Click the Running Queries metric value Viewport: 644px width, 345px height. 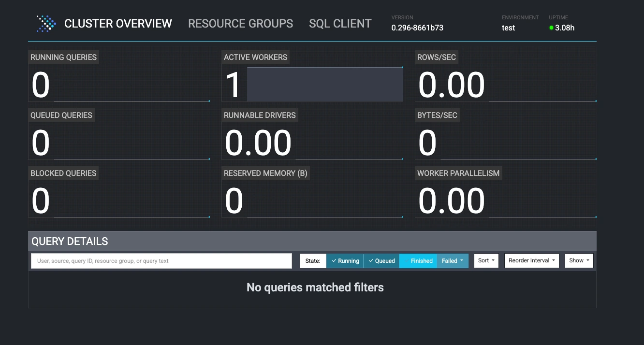click(x=41, y=85)
